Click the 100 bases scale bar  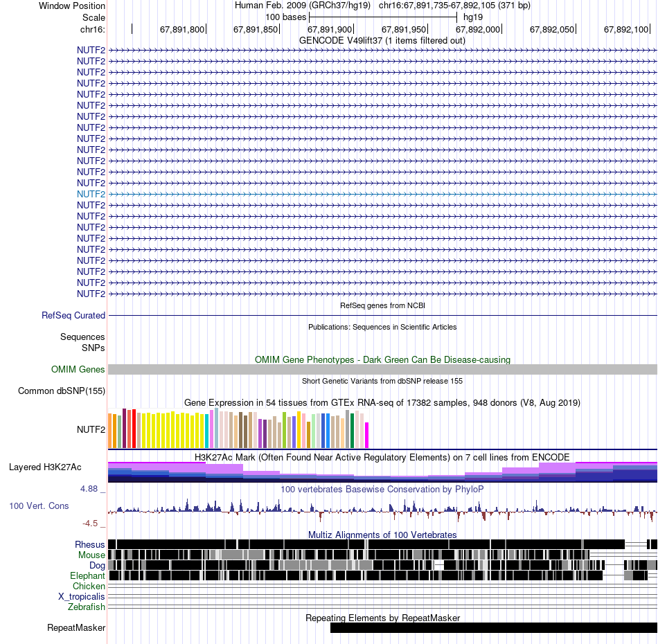[x=383, y=17]
